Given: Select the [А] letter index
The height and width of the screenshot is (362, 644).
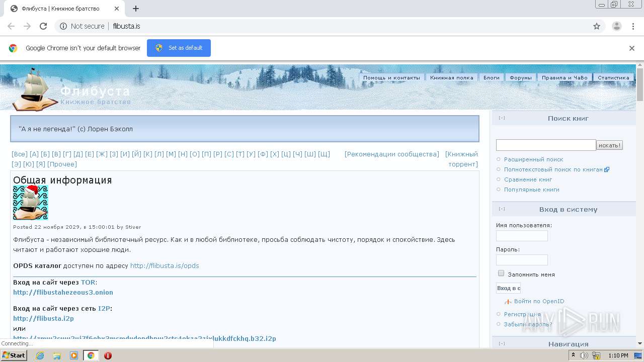Looking at the screenshot, I should (34, 154).
